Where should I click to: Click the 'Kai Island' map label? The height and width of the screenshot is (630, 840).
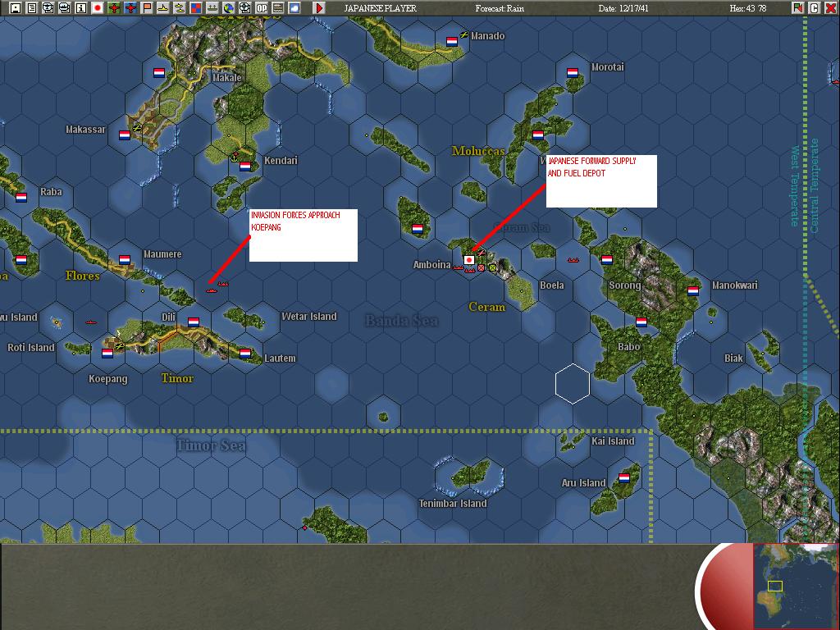[x=613, y=441]
